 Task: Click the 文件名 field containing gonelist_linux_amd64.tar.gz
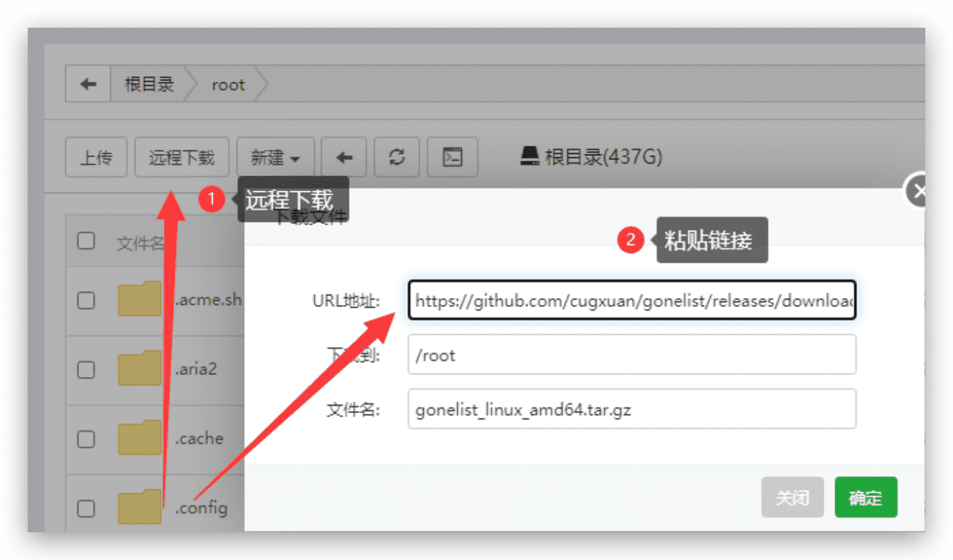(631, 409)
